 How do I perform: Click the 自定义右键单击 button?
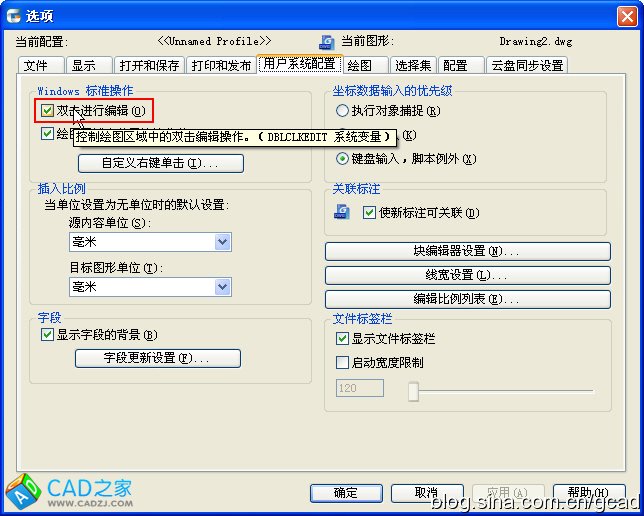(161, 163)
